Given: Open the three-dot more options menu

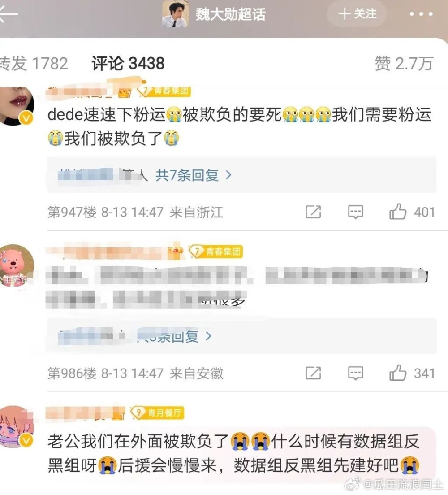Looking at the screenshot, I should pos(421,14).
